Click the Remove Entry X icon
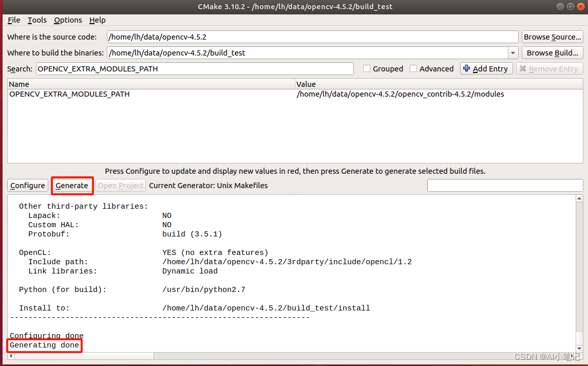Viewport: 588px width, 366px height. point(523,68)
